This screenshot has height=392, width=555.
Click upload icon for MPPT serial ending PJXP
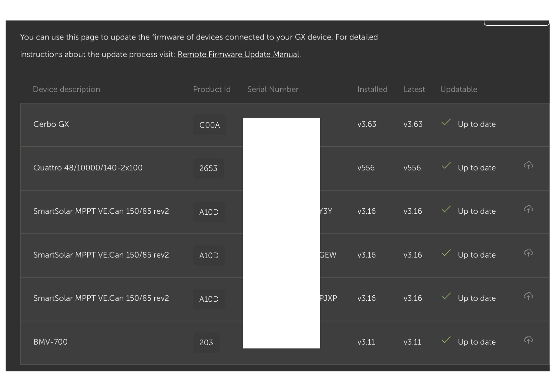[x=528, y=296]
